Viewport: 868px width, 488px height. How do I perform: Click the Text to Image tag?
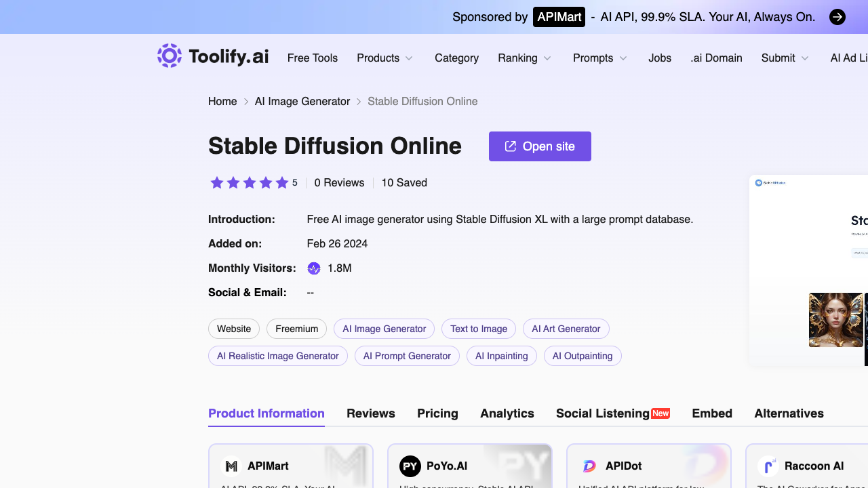[479, 329]
